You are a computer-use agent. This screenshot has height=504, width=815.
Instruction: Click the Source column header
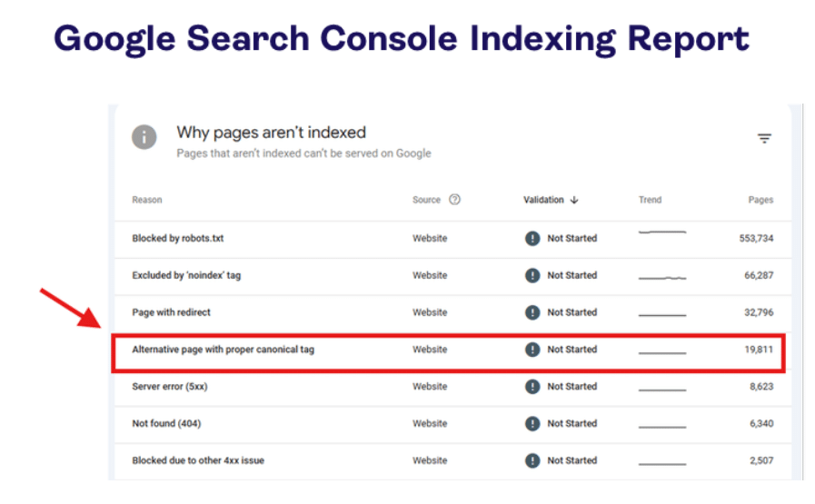(x=426, y=200)
